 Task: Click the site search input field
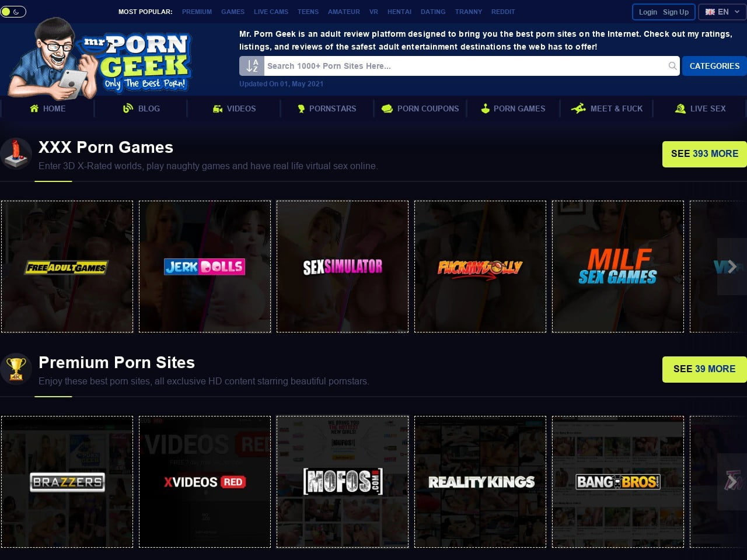point(464,66)
